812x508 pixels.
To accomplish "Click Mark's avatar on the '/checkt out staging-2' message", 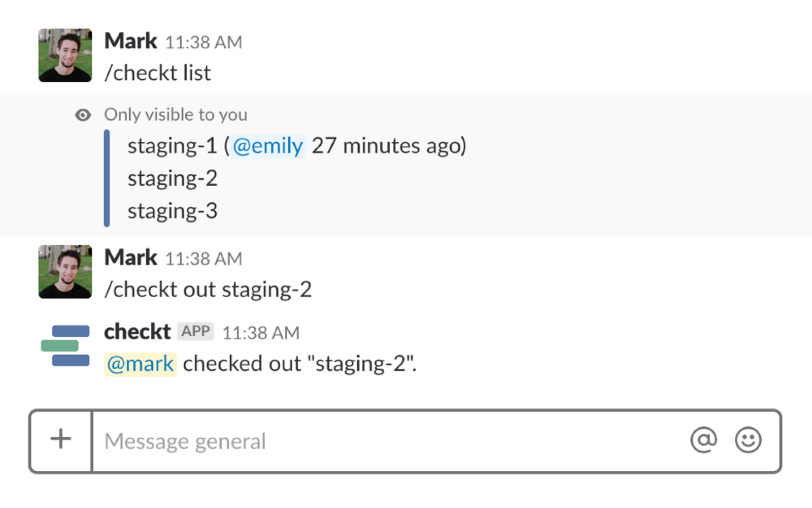I will [x=65, y=272].
